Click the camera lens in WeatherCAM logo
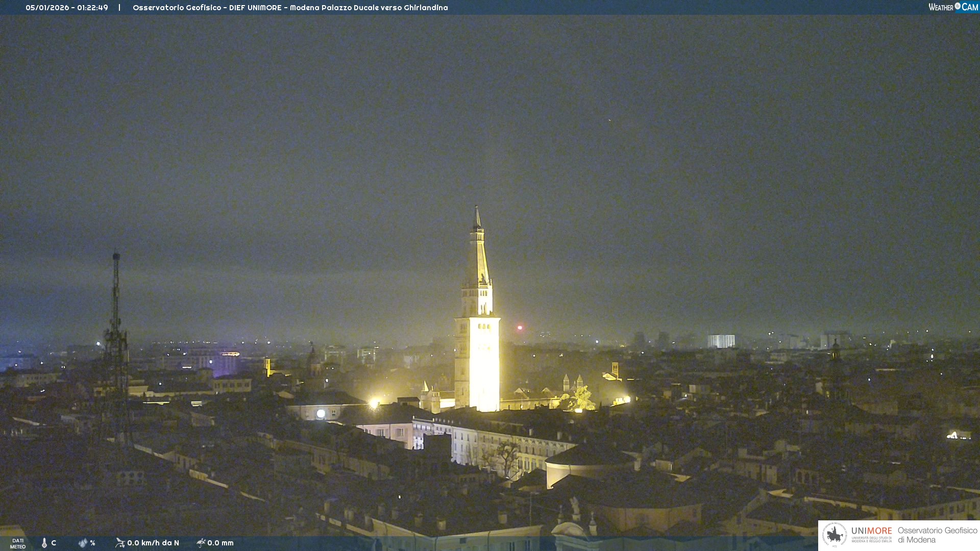This screenshot has width=980, height=551. click(x=958, y=6)
